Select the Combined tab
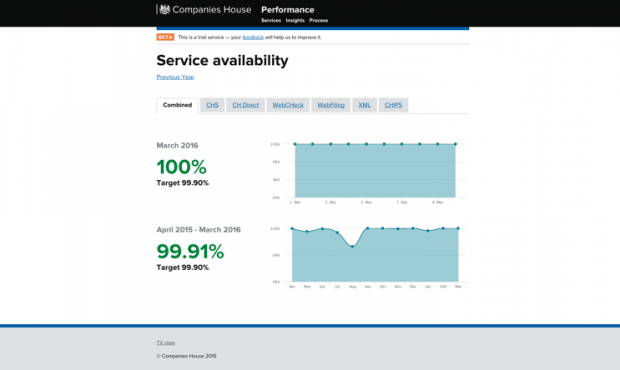Image resolution: width=620 pixels, height=370 pixels. (177, 105)
